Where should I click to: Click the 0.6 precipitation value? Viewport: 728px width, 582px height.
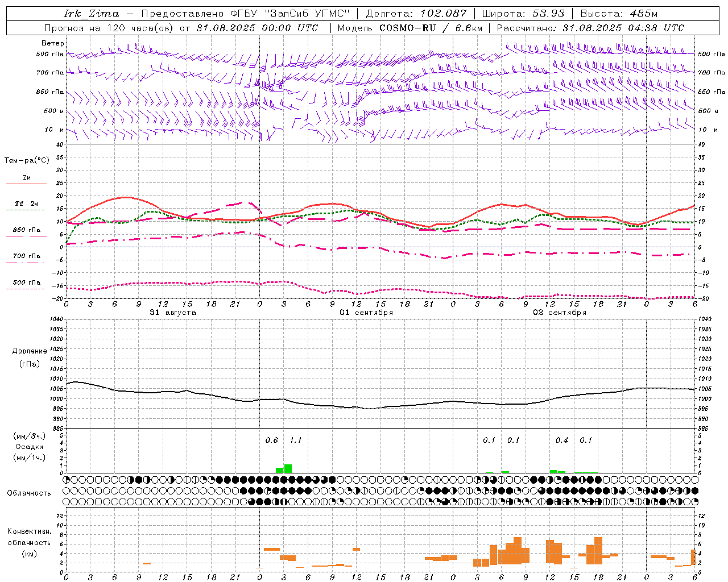click(272, 440)
